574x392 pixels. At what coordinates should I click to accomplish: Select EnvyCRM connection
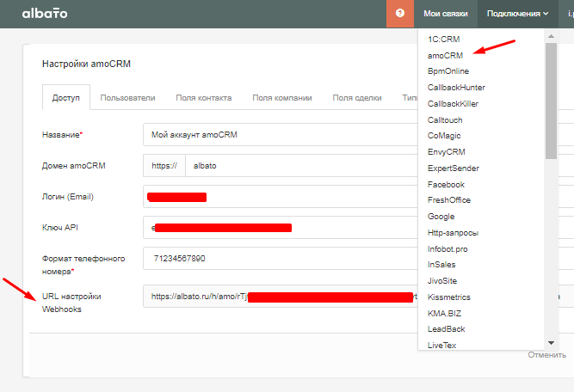[447, 152]
